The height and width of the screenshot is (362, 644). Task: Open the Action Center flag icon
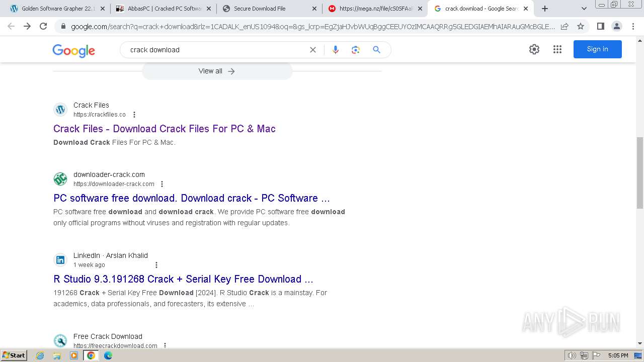pyautogui.click(x=596, y=355)
